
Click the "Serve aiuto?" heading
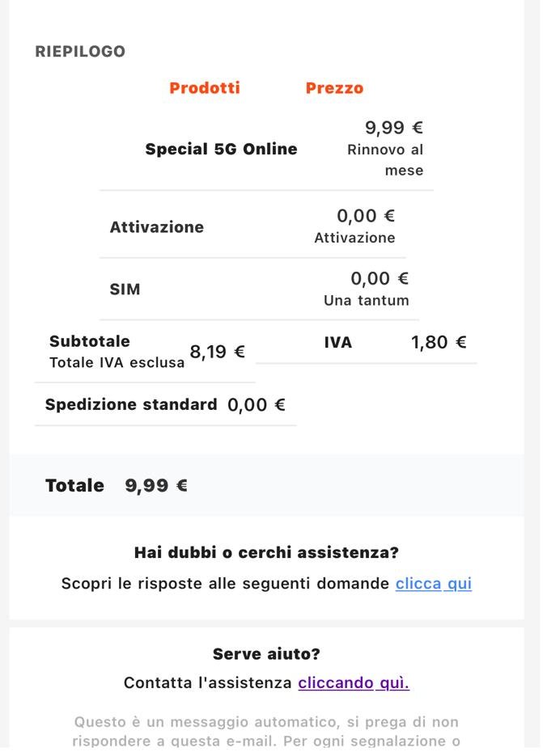tap(266, 654)
